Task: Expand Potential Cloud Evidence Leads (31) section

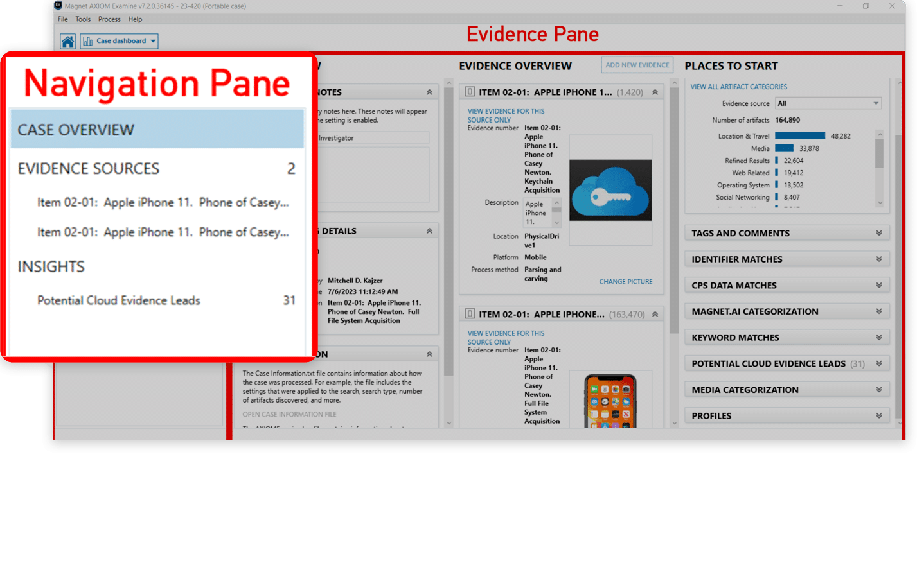Action: 786,363
